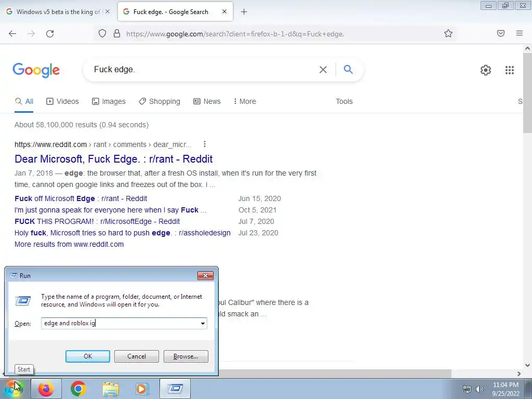Open 'FUCK THIS PROGRAM! : r/MicrosoftEdge' link
532x399 pixels.
point(97,221)
